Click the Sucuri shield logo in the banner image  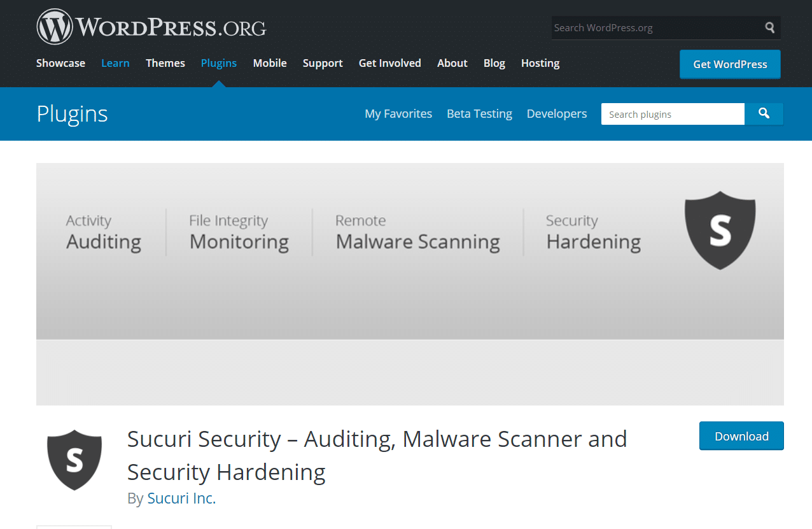[720, 230]
